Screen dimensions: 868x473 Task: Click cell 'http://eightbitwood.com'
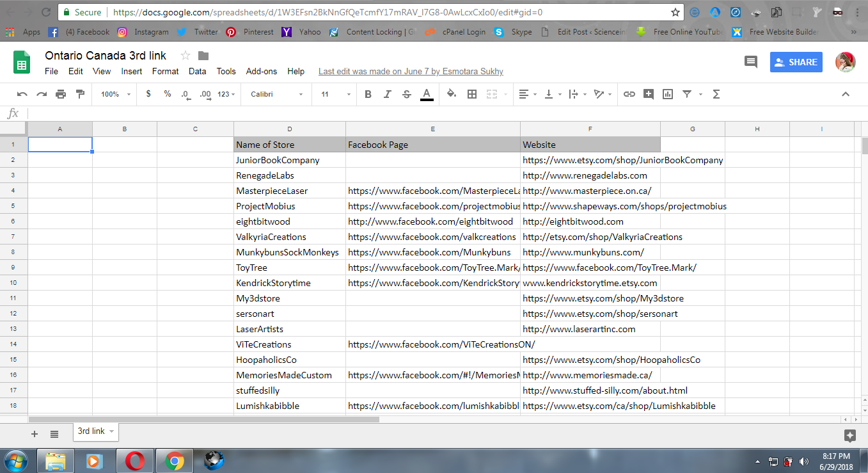pyautogui.click(x=590, y=221)
